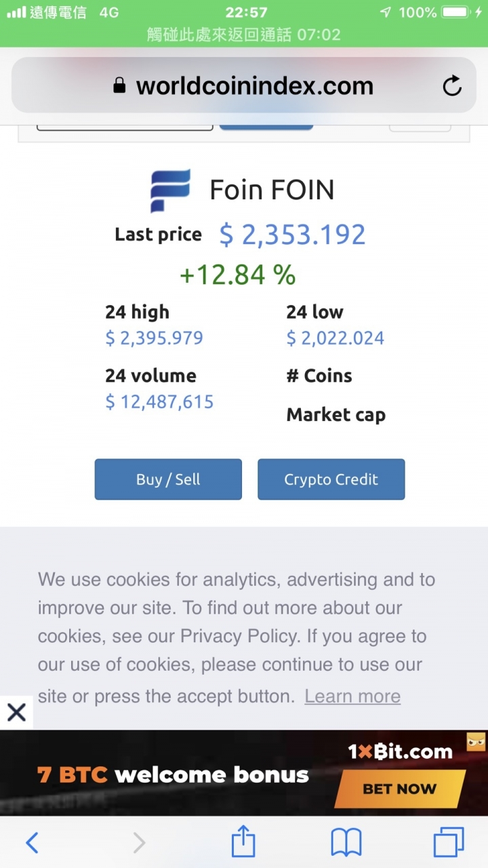Image resolution: width=488 pixels, height=868 pixels.
Task: Tap the padlock icon in address bar
Action: (x=120, y=85)
